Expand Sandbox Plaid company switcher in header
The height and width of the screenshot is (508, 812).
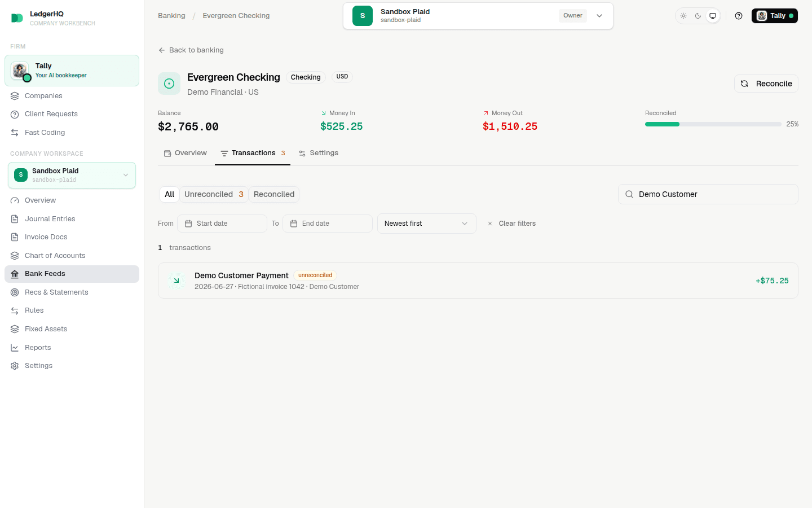click(x=478, y=16)
